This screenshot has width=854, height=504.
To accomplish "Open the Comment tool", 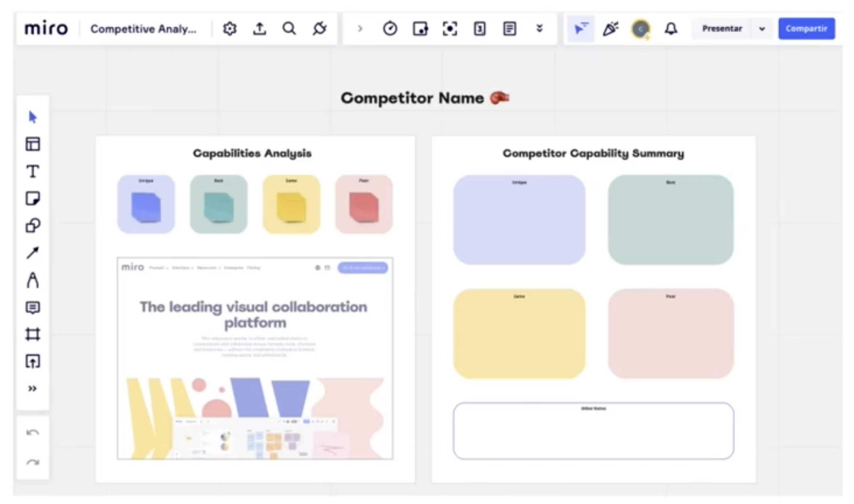I will (x=33, y=307).
